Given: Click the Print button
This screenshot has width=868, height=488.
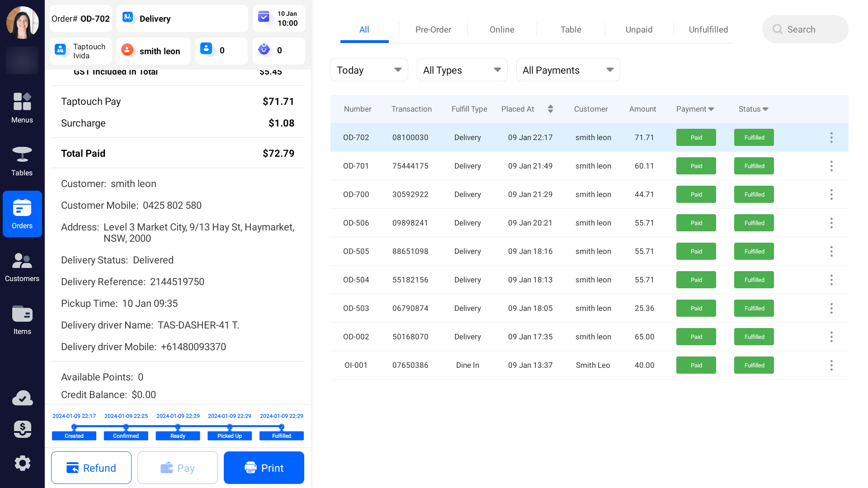Looking at the screenshot, I should pos(264,468).
